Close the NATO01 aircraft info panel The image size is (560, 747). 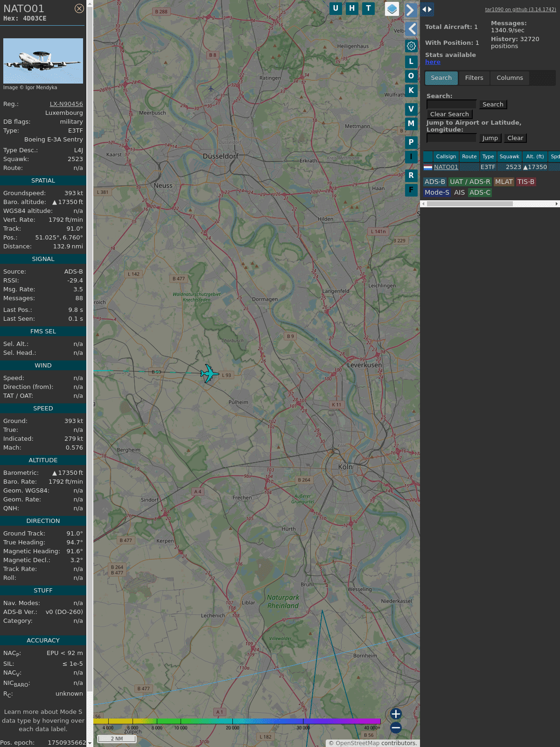79,8
